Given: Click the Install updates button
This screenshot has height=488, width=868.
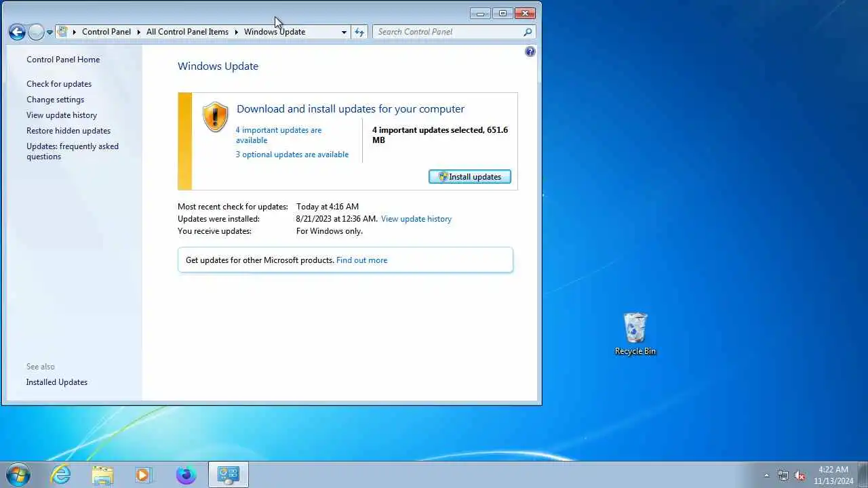Looking at the screenshot, I should pyautogui.click(x=470, y=177).
